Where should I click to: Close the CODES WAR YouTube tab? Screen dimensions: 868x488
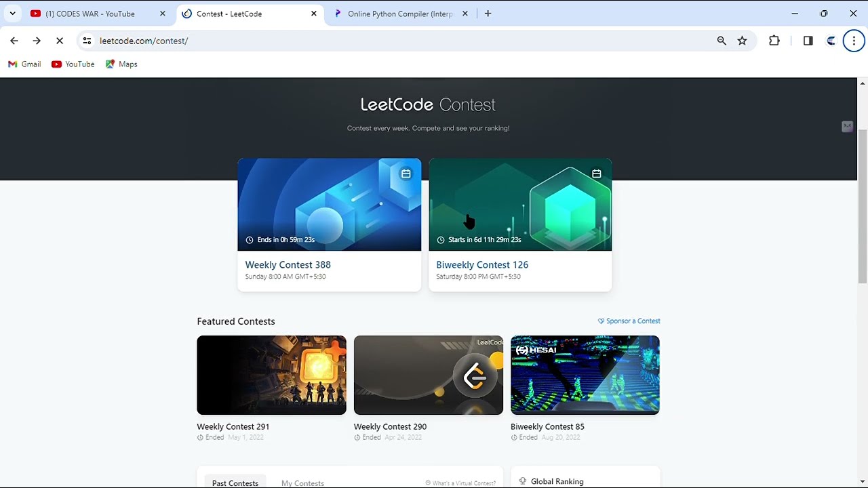pyautogui.click(x=162, y=14)
